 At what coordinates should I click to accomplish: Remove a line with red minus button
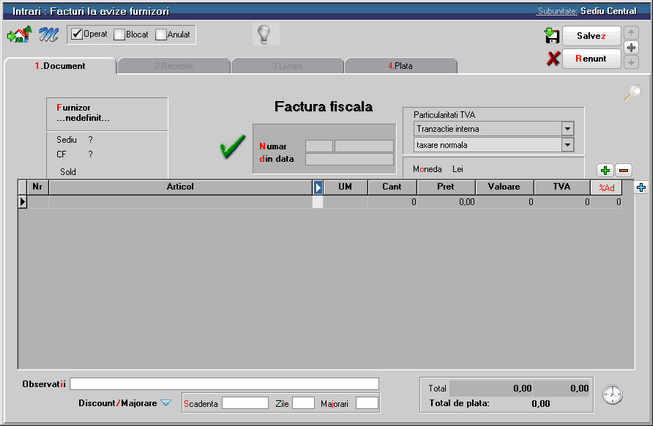coord(623,170)
